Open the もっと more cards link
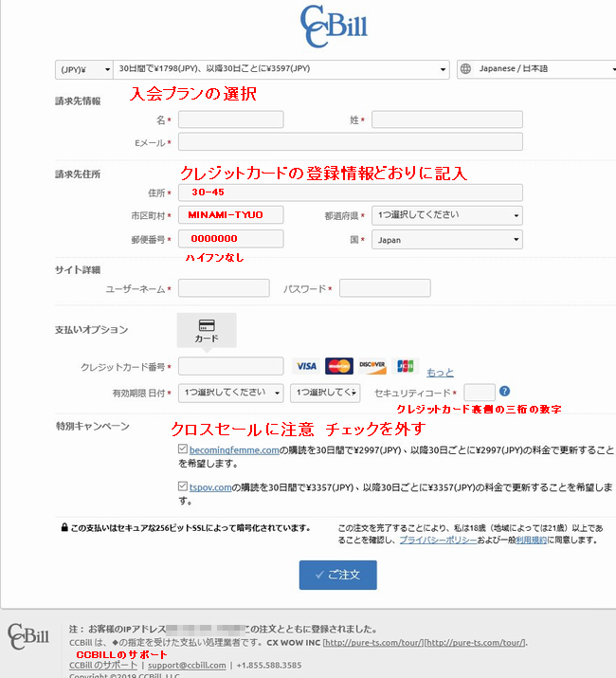Image resolution: width=616 pixels, height=678 pixels. [440, 373]
